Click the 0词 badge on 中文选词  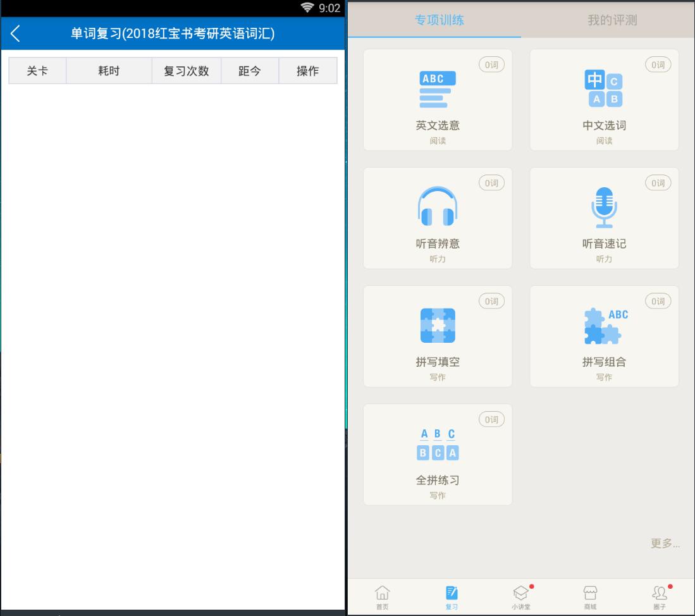(658, 65)
